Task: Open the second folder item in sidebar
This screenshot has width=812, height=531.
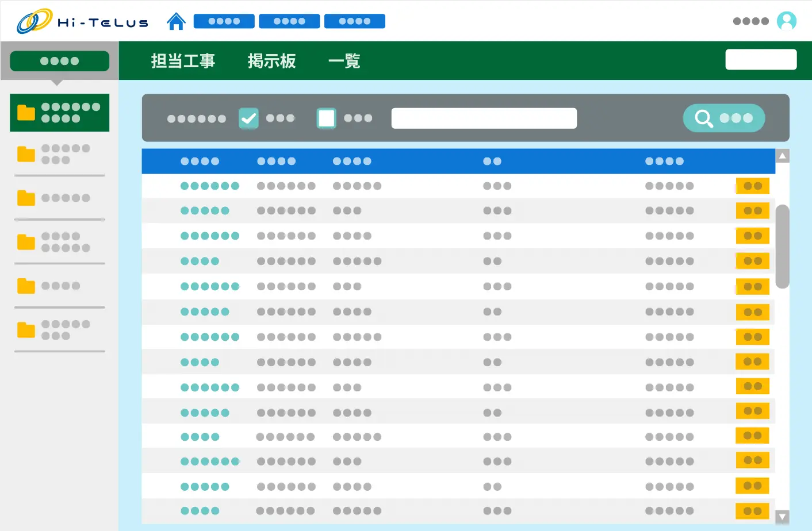Action: [x=60, y=154]
